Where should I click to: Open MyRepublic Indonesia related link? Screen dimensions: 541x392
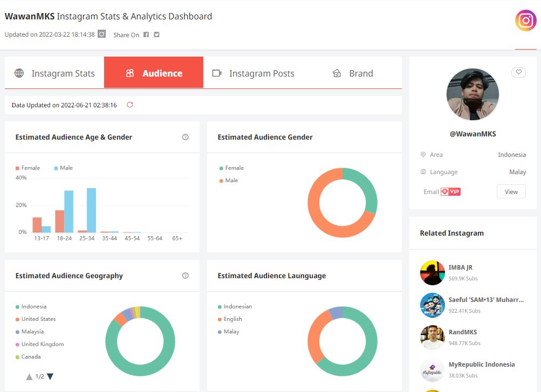482,365
